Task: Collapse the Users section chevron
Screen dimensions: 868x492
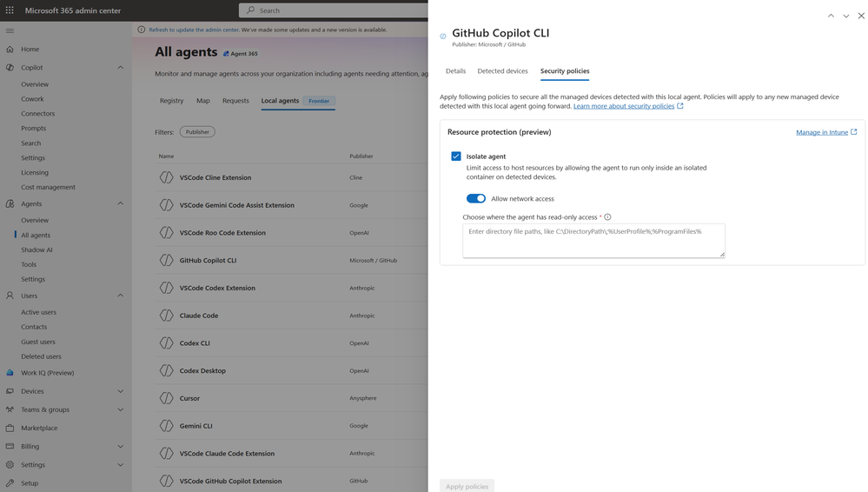Action: [120, 296]
